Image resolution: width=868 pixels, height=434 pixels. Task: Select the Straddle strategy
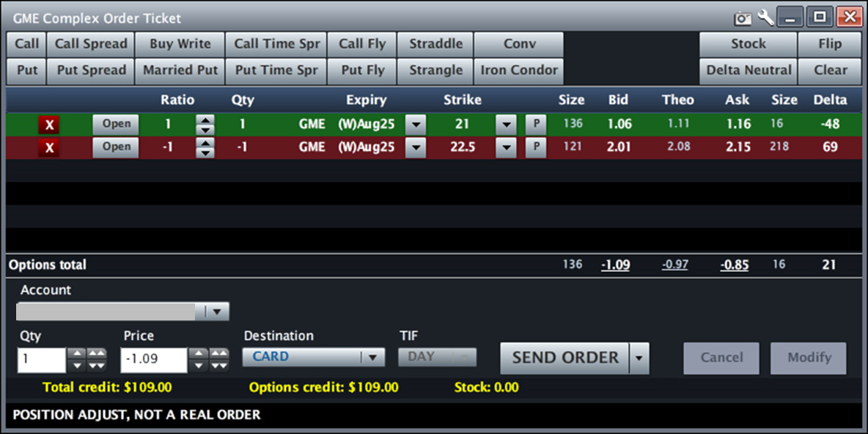point(435,44)
